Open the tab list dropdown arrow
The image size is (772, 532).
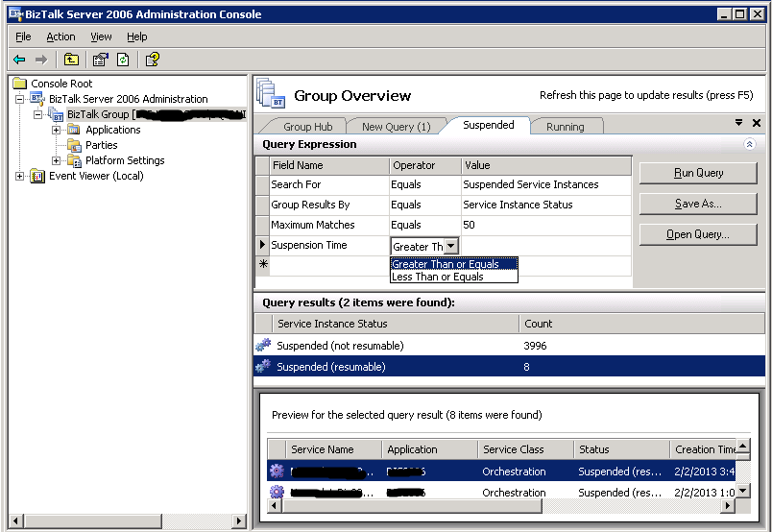738,122
